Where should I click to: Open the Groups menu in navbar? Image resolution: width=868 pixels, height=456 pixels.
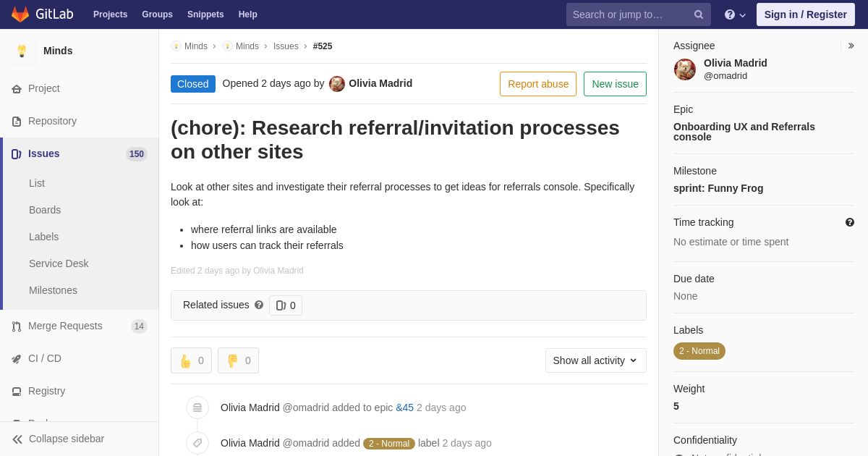tap(157, 14)
